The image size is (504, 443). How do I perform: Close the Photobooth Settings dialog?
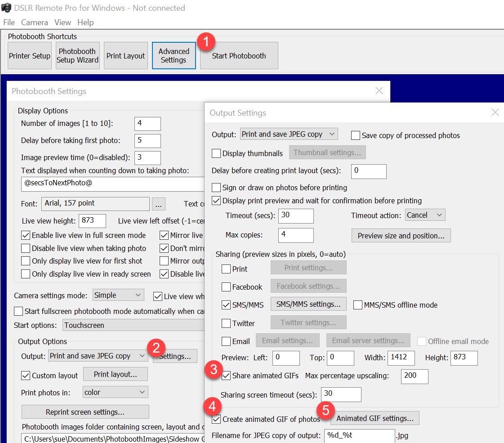coord(379,91)
